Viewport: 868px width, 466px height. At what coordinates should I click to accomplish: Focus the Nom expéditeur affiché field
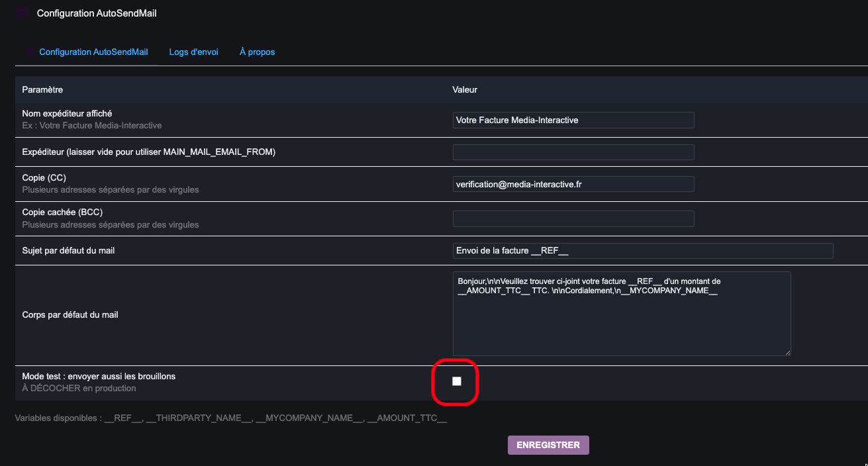(x=573, y=120)
